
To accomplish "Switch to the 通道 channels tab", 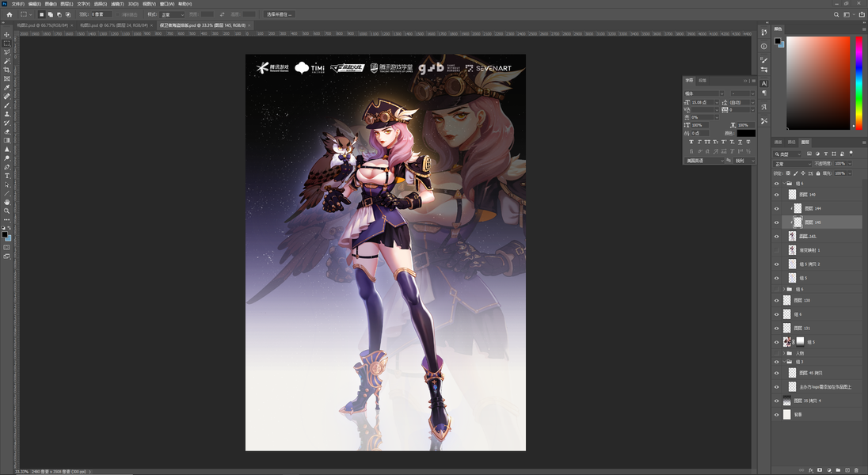I will pos(779,142).
